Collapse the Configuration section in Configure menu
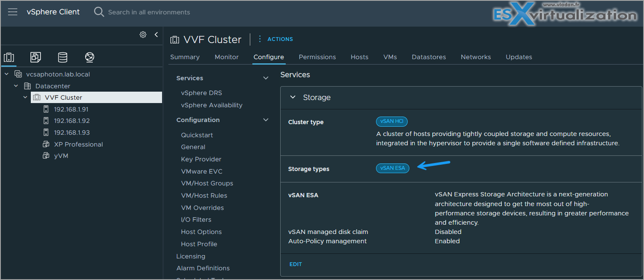 pyautogui.click(x=266, y=120)
